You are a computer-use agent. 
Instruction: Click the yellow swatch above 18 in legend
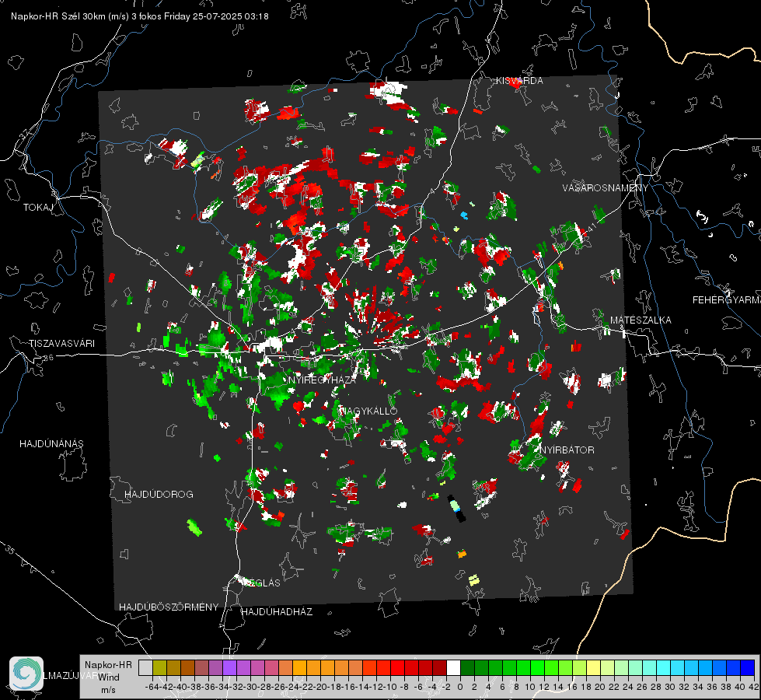click(x=593, y=668)
